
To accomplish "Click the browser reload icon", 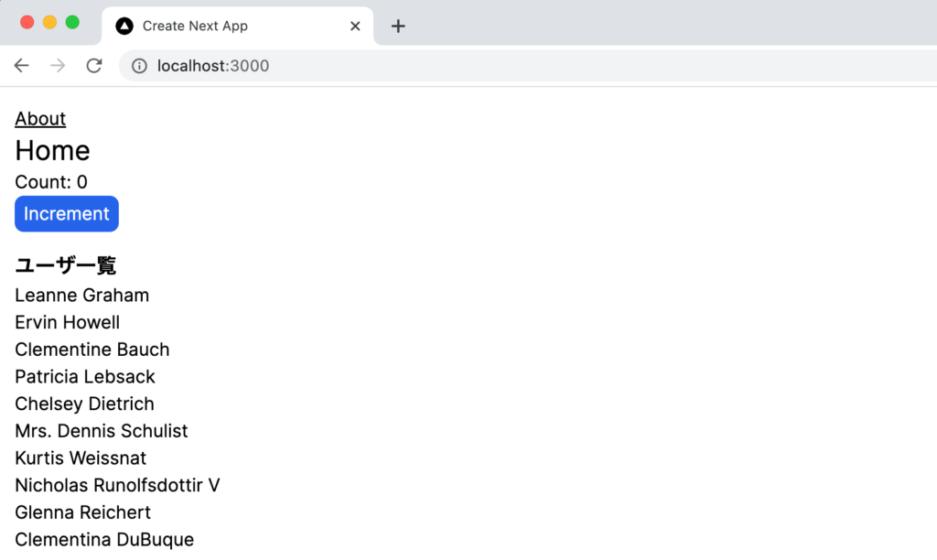I will click(x=94, y=65).
